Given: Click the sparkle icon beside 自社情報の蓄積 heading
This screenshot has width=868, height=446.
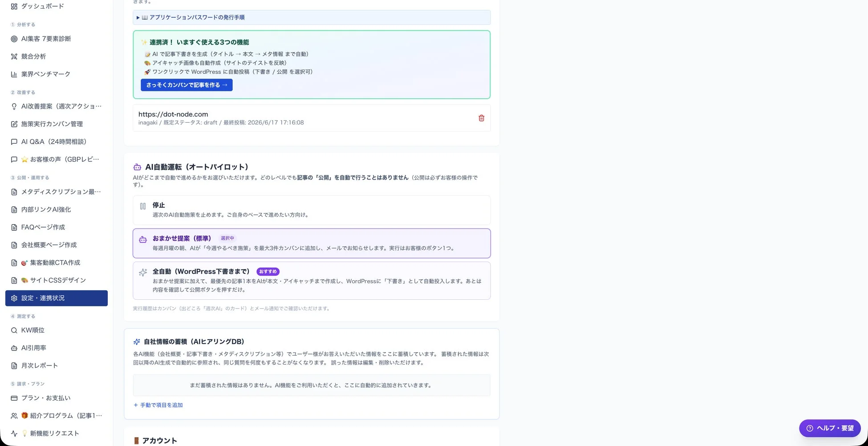Looking at the screenshot, I should click(x=137, y=342).
